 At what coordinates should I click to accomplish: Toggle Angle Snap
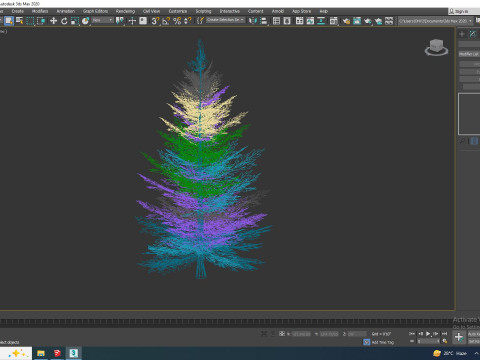[x=166, y=21]
